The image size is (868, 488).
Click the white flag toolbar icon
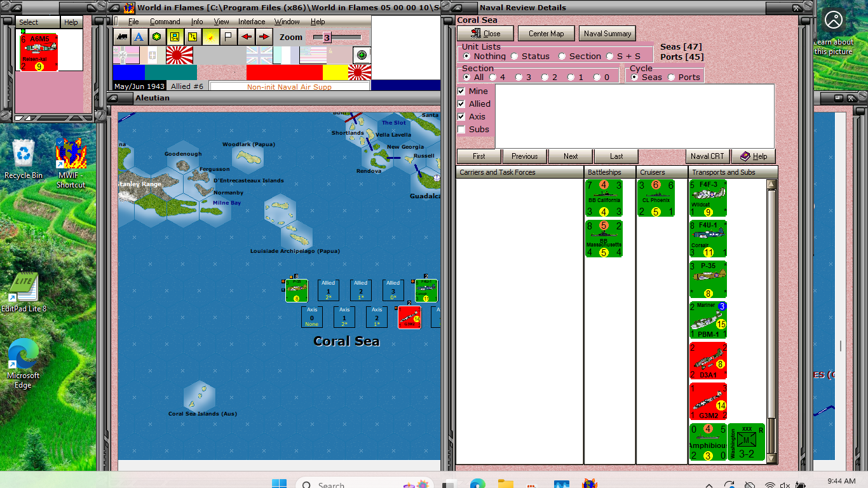coord(228,37)
